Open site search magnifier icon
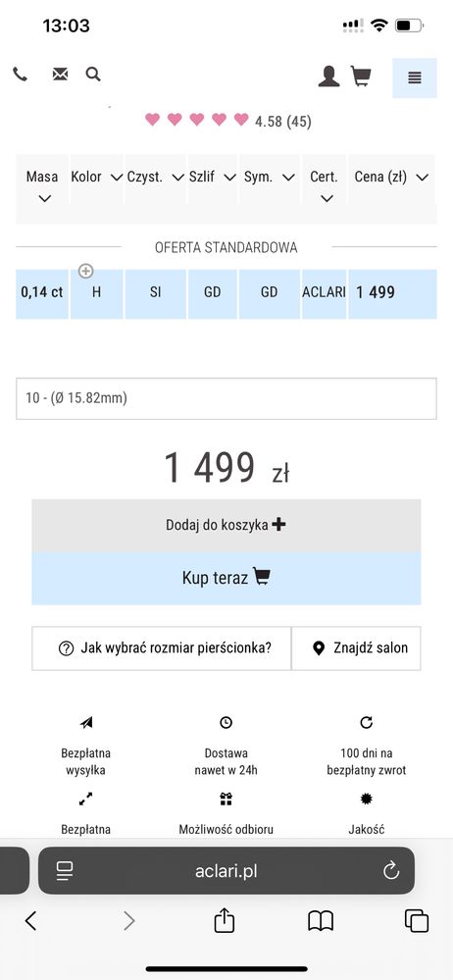 93,75
